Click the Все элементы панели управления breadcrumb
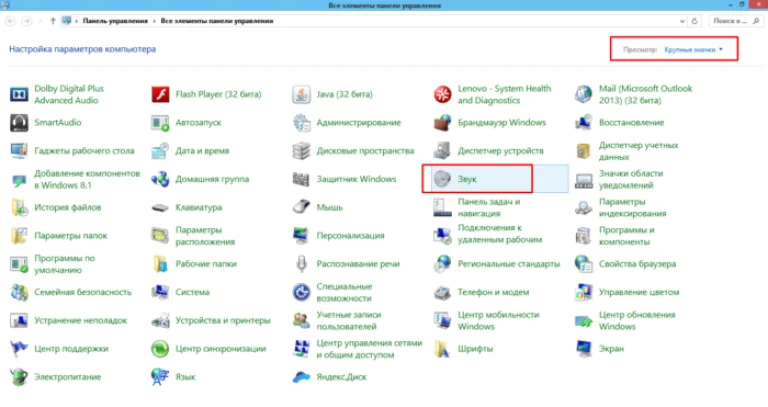The height and width of the screenshot is (407, 768). click(217, 21)
